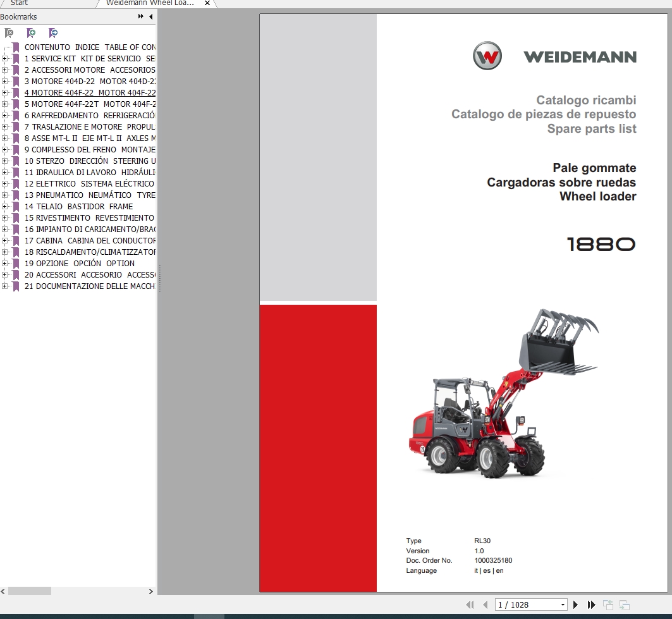Expand the 5 MOTORE 404F-22T bookmark
The width and height of the screenshot is (672, 619).
pyautogui.click(x=4, y=104)
